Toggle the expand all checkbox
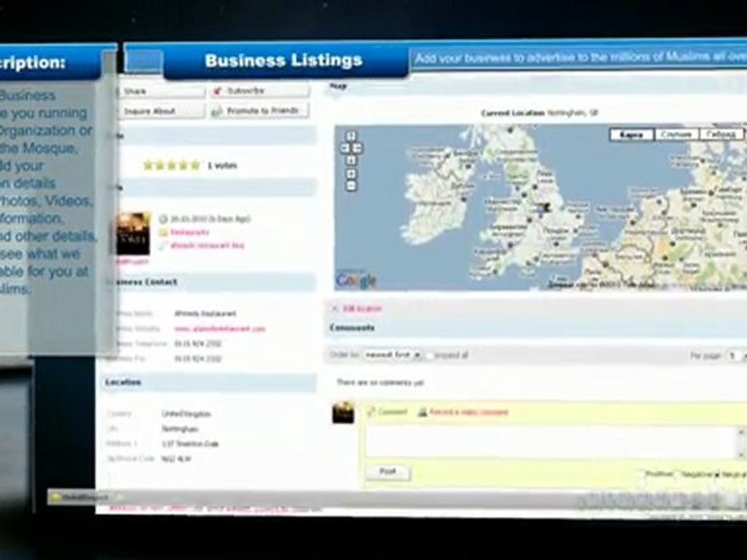The height and width of the screenshot is (560, 747). (430, 355)
